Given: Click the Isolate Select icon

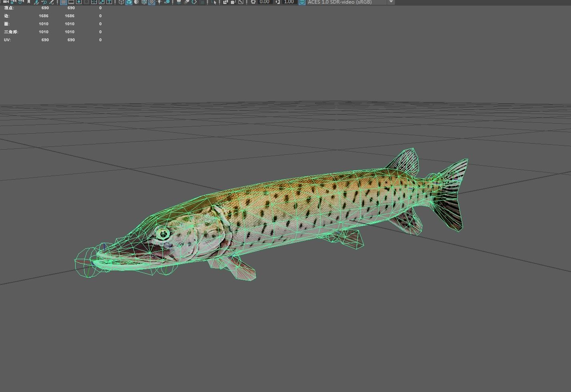Looking at the screenshot, I should tap(214, 2).
